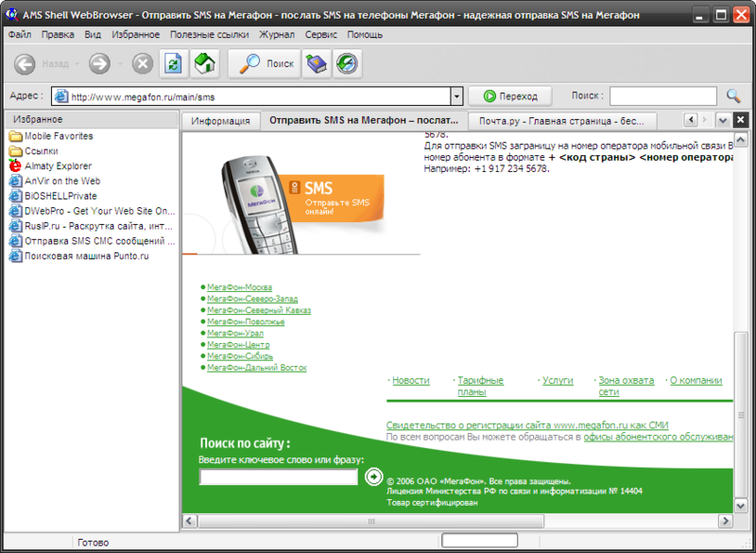The width and height of the screenshot is (756, 553).
Task: Open the Тарифные планы link
Action: click(480, 387)
